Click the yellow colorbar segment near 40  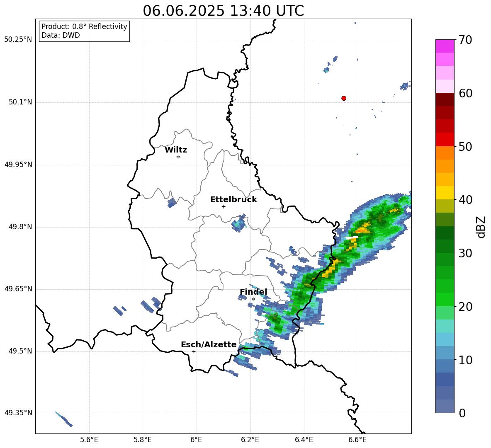click(x=445, y=193)
